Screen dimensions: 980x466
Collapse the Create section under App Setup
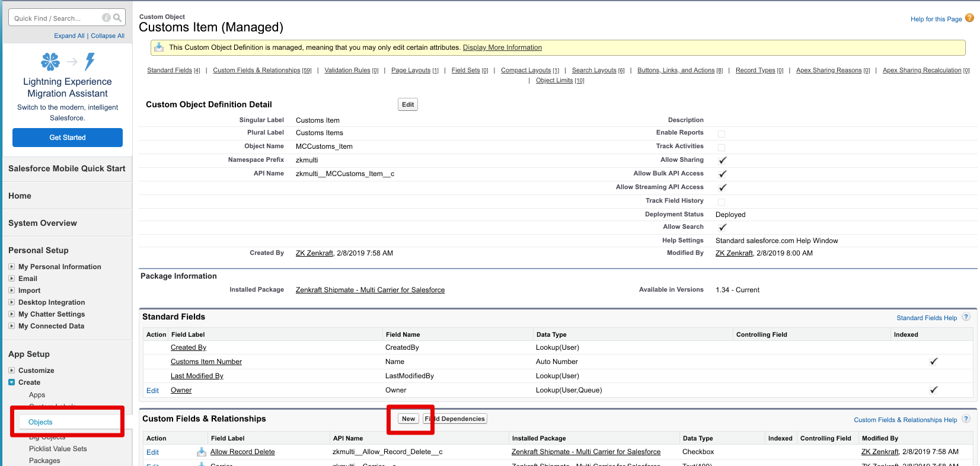click(11, 382)
